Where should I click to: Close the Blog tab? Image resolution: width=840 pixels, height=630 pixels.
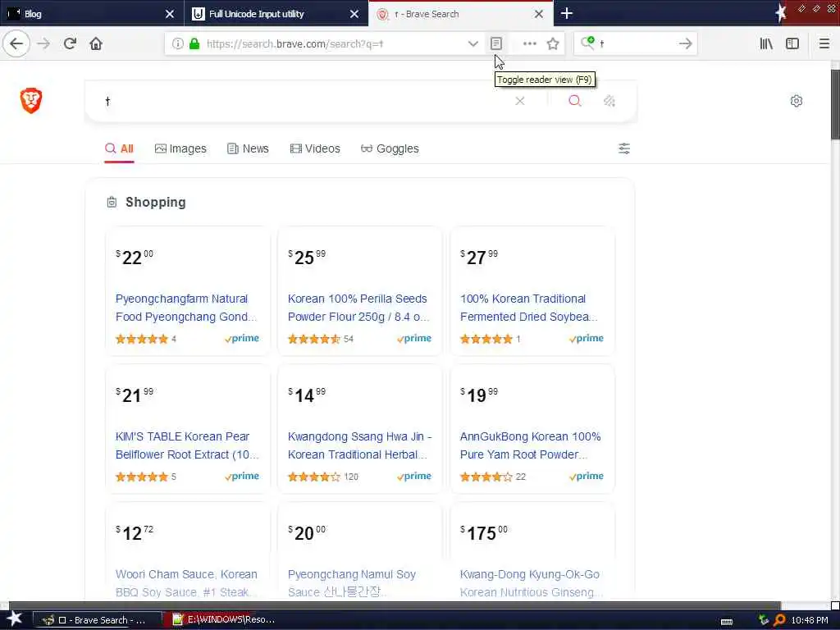coord(169,14)
